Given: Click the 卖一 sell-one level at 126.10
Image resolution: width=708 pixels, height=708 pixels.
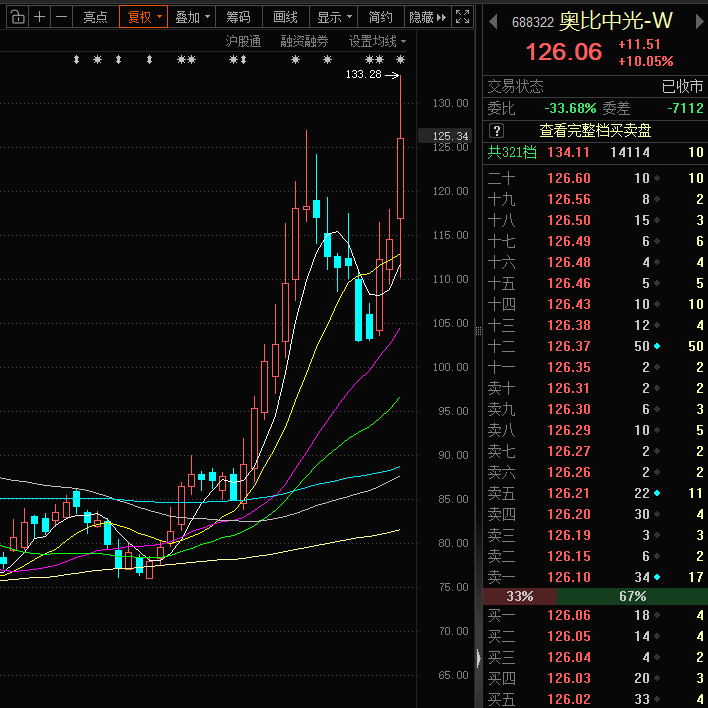Looking at the screenshot, I should coord(595,577).
